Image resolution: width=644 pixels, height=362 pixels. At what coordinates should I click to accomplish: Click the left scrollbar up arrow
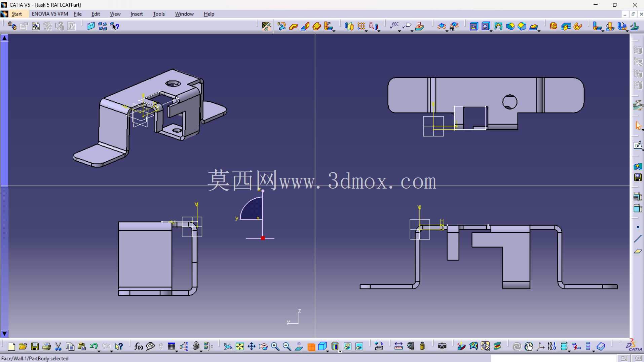tap(4, 38)
